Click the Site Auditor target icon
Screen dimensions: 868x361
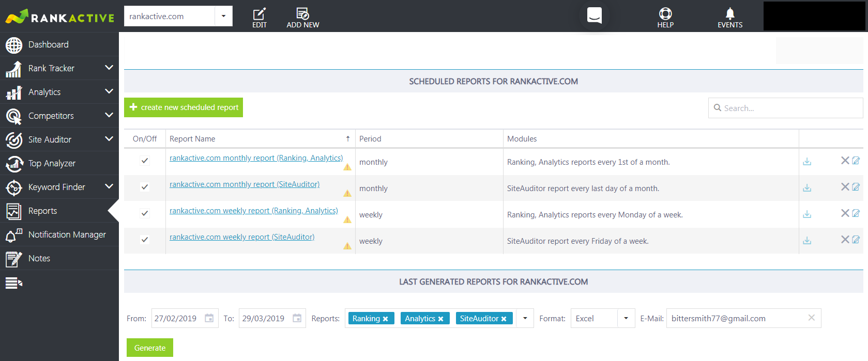[14, 140]
